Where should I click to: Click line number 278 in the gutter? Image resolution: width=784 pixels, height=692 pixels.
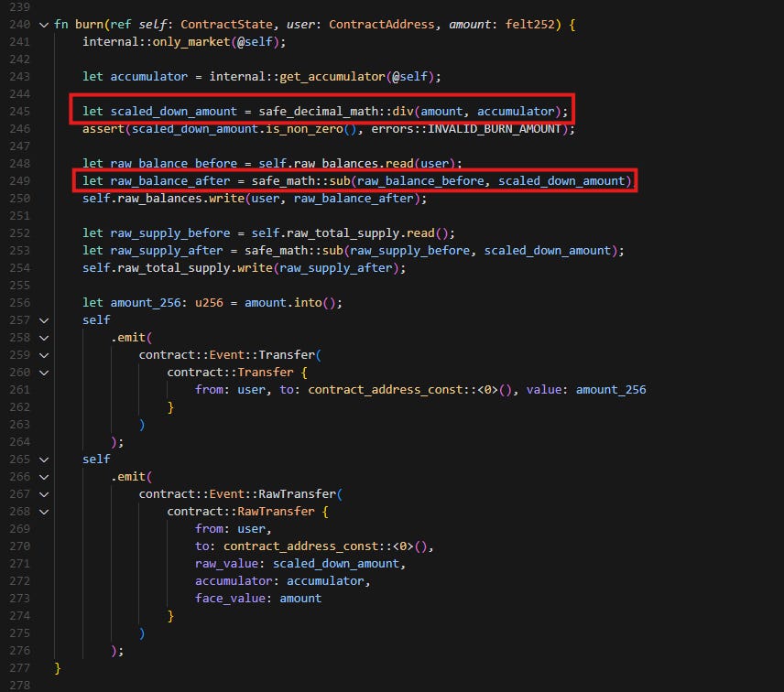[x=19, y=685]
